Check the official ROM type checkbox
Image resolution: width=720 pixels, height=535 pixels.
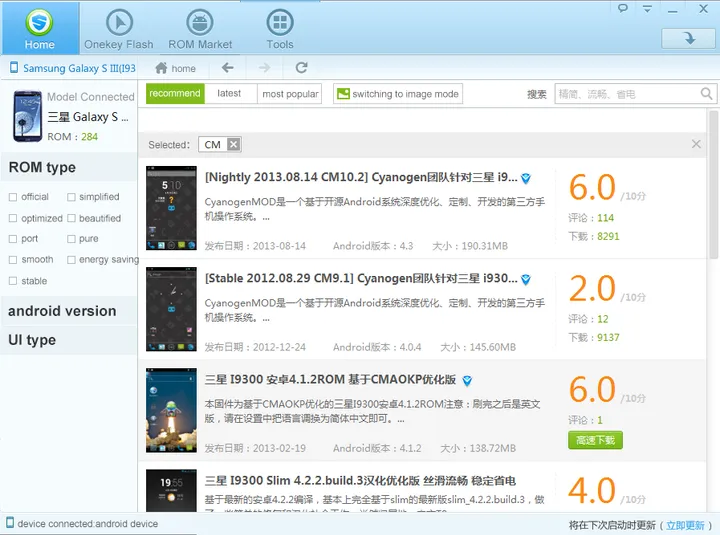[13, 197]
